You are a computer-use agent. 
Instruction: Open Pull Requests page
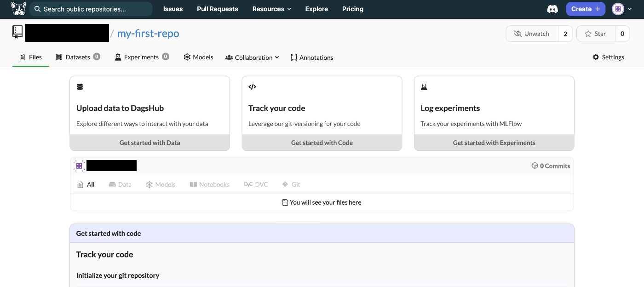[x=218, y=9]
